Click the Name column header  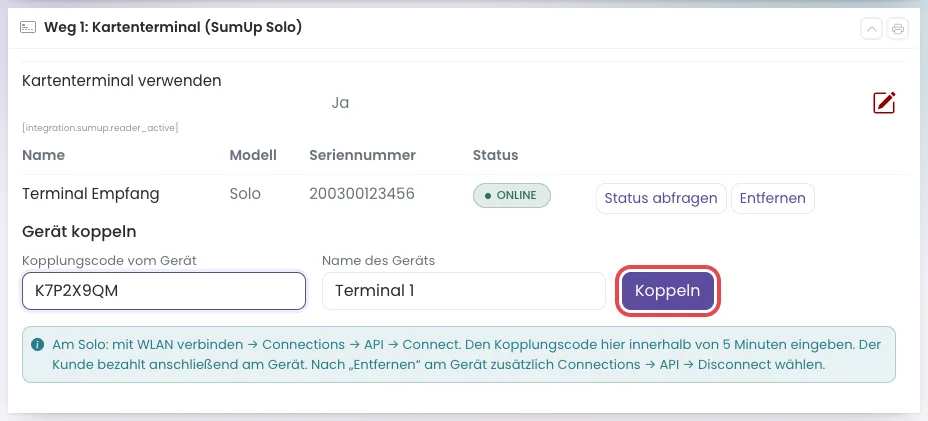tap(43, 155)
